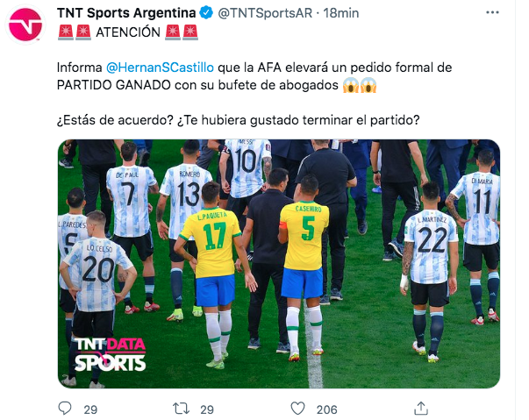Open the @HernanSCastillo mention
Image resolution: width=529 pixels, height=420 pixels.
point(160,68)
